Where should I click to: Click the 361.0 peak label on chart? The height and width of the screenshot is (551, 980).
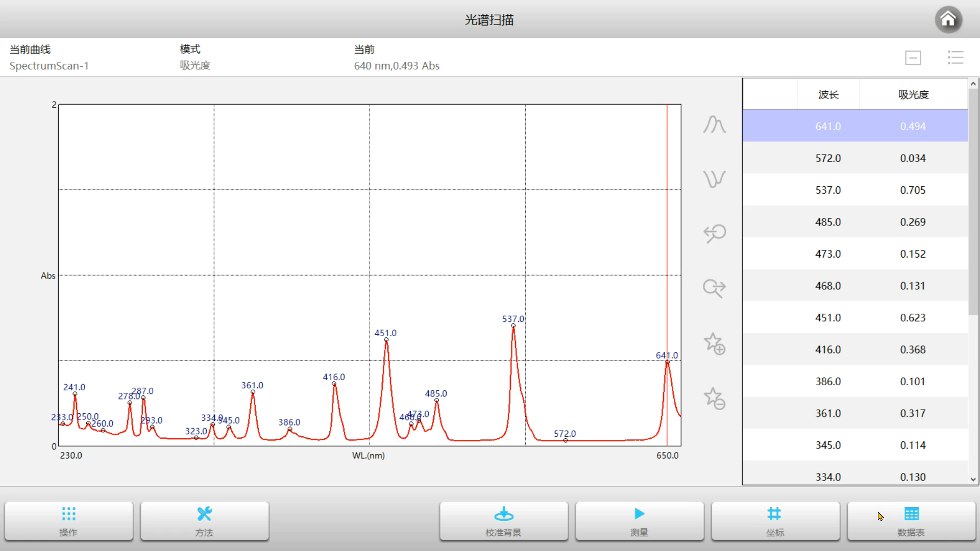(x=252, y=385)
